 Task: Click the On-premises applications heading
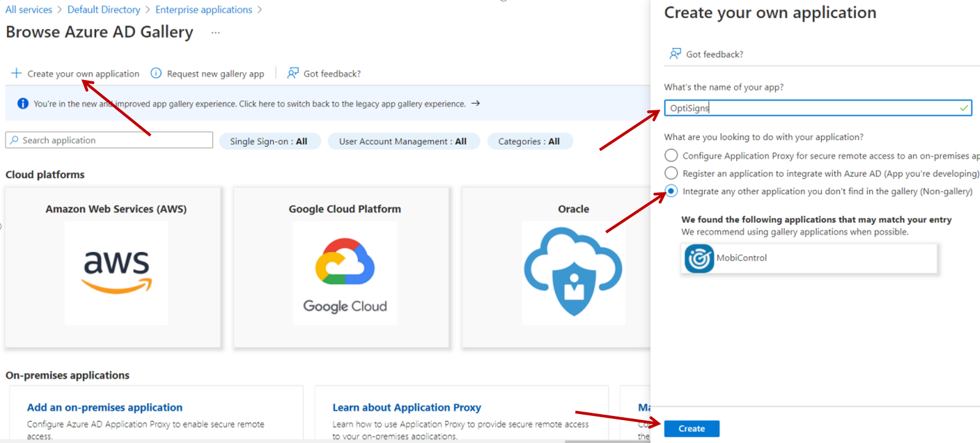(68, 375)
